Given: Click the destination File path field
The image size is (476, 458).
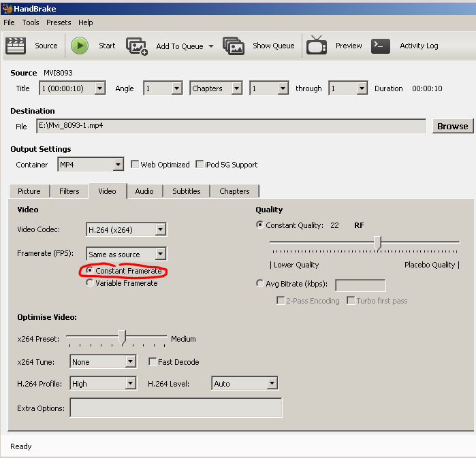Looking at the screenshot, I should (x=231, y=126).
